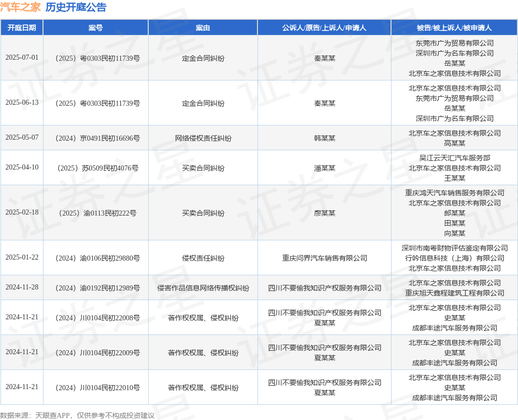518x420 pixels.
Task: Click date cell 2024-11-28
Action: pos(22,287)
